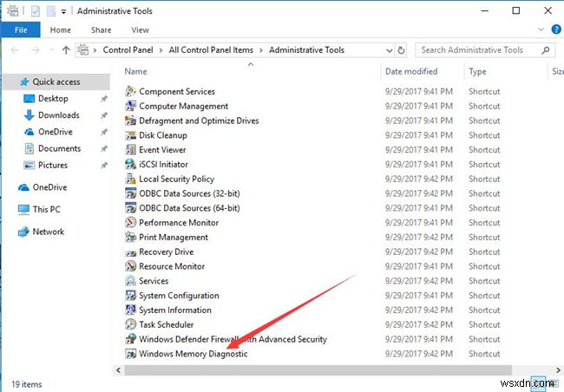Viewport: 564px width, 392px height.
Task: Open Desktop in the navigation pane
Action: tap(53, 99)
